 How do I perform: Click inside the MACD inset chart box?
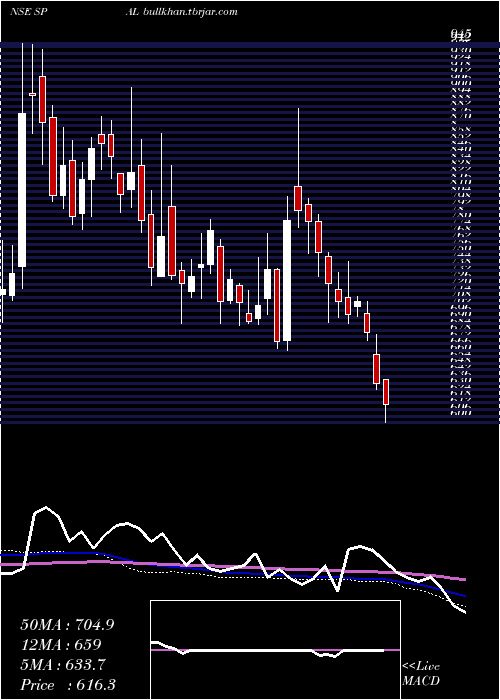coord(275,650)
